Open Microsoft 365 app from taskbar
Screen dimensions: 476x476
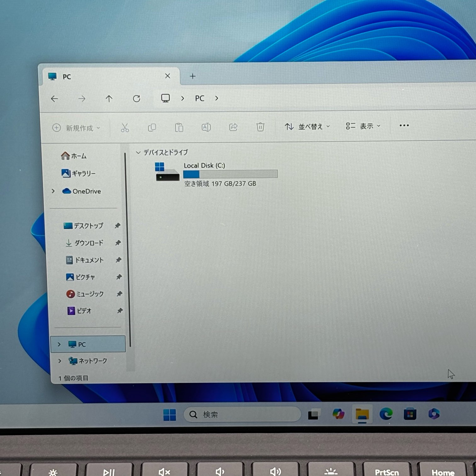point(434,414)
